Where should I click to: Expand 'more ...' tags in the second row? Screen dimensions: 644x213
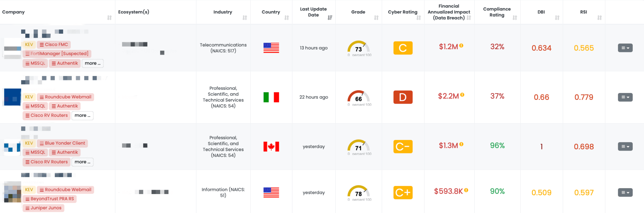(x=82, y=115)
